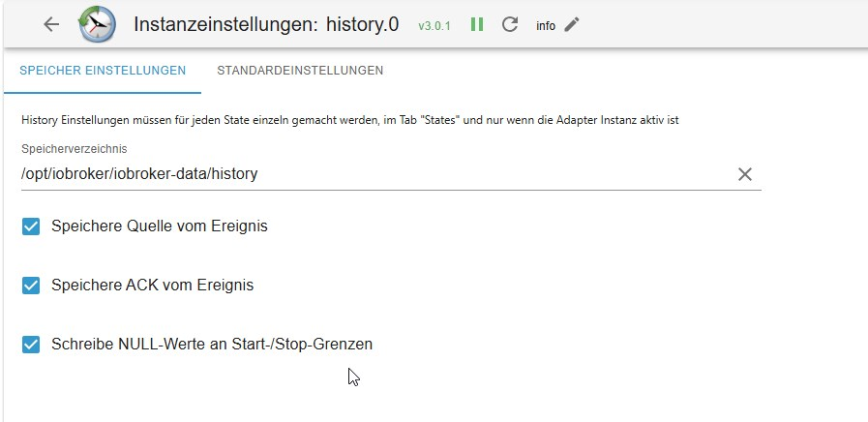Click the v3.0.1 version label
868x422 pixels.
tap(434, 26)
